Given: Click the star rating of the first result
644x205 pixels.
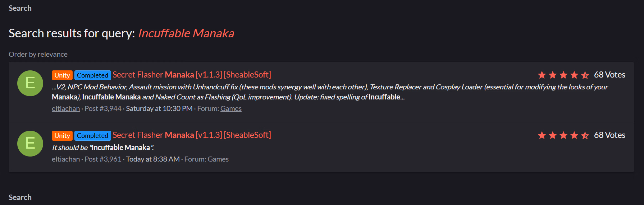Looking at the screenshot, I should tap(563, 75).
